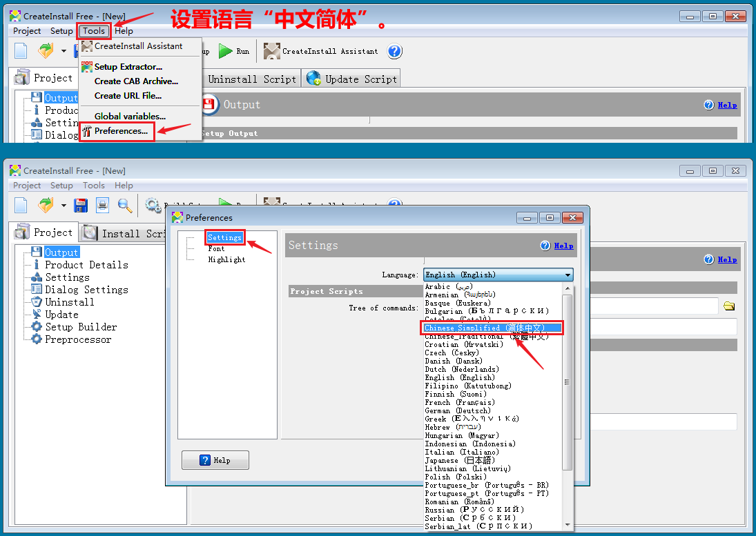
Task: Click the Build Setup gear icon
Action: [x=153, y=205]
